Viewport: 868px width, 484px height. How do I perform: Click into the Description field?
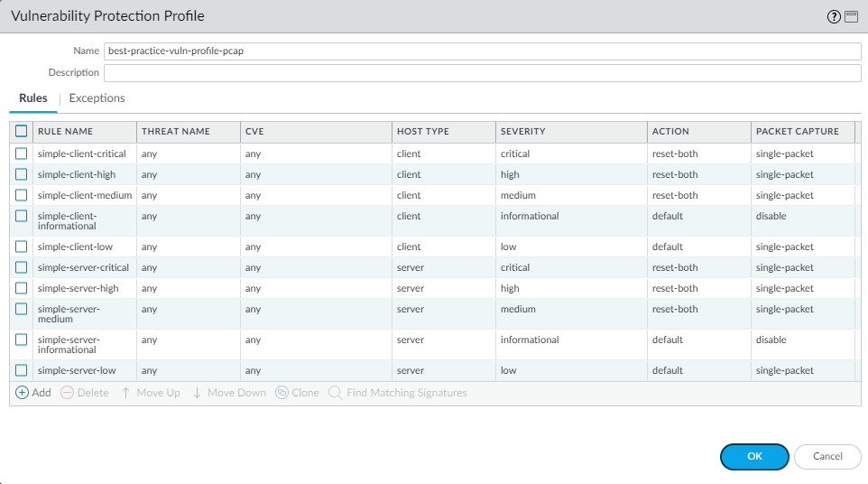click(483, 72)
